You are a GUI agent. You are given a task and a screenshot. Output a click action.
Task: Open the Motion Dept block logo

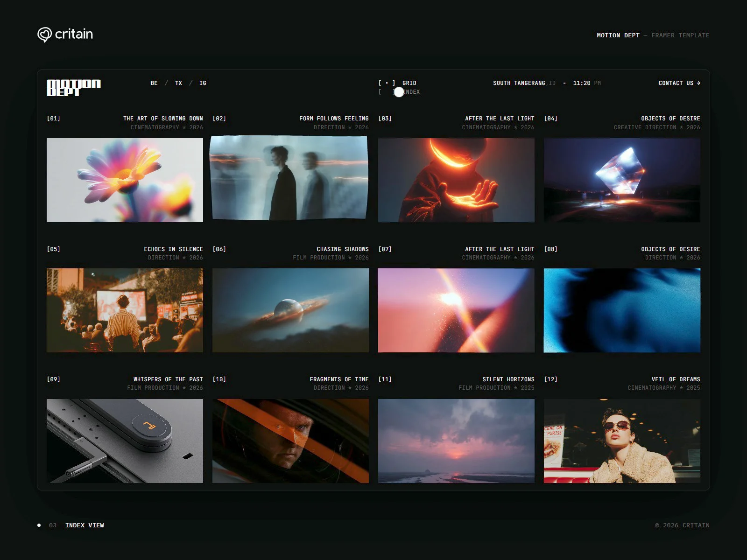[74, 88]
